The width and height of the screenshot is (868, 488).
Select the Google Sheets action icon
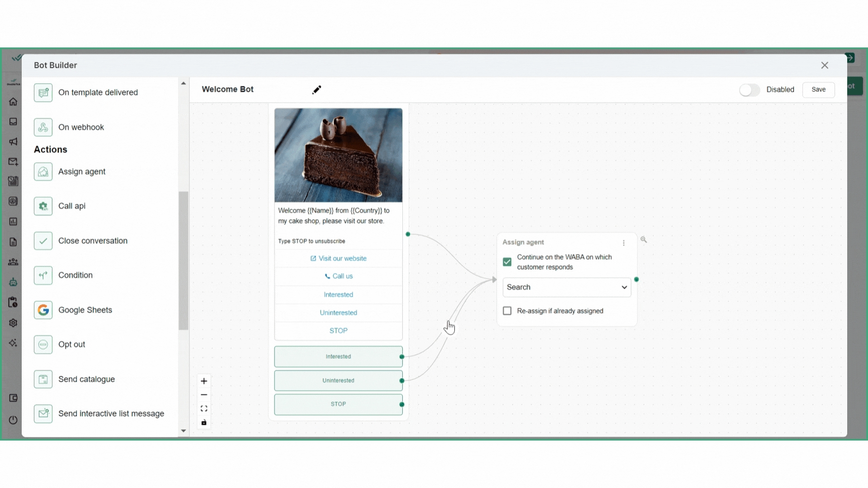[43, 310]
